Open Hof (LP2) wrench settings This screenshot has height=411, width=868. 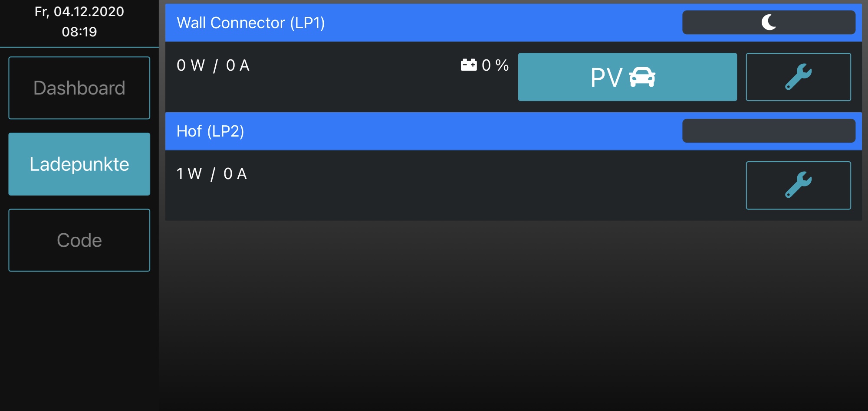click(798, 185)
